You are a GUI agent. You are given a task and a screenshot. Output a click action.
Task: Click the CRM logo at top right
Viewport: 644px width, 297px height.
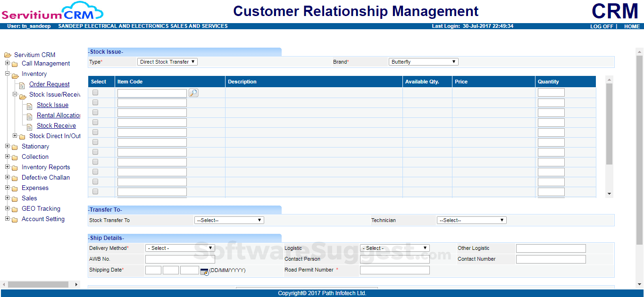click(x=615, y=10)
